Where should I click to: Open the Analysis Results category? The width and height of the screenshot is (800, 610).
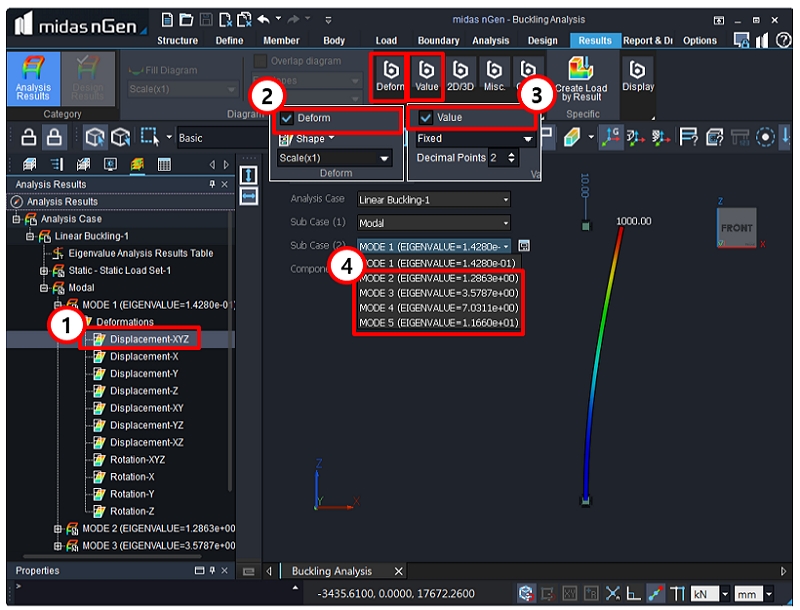(x=33, y=78)
